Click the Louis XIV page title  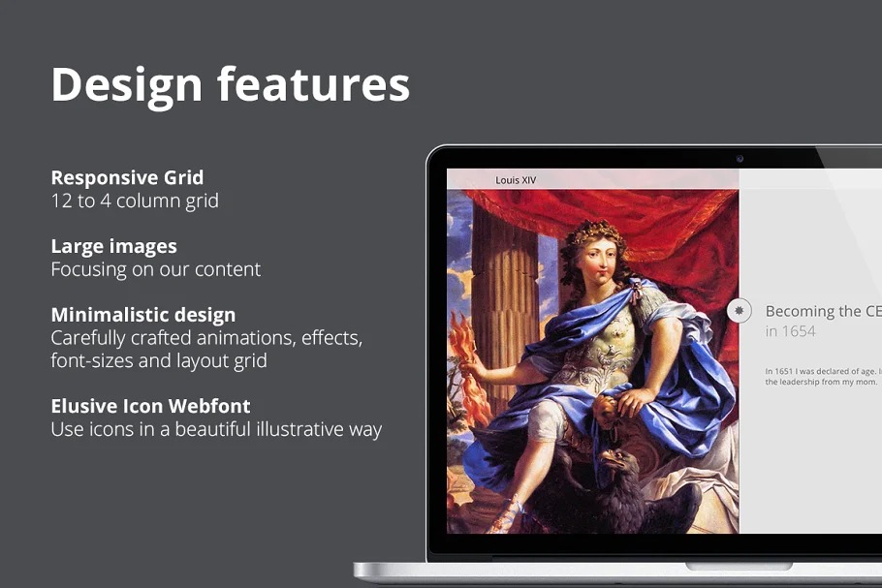click(515, 180)
